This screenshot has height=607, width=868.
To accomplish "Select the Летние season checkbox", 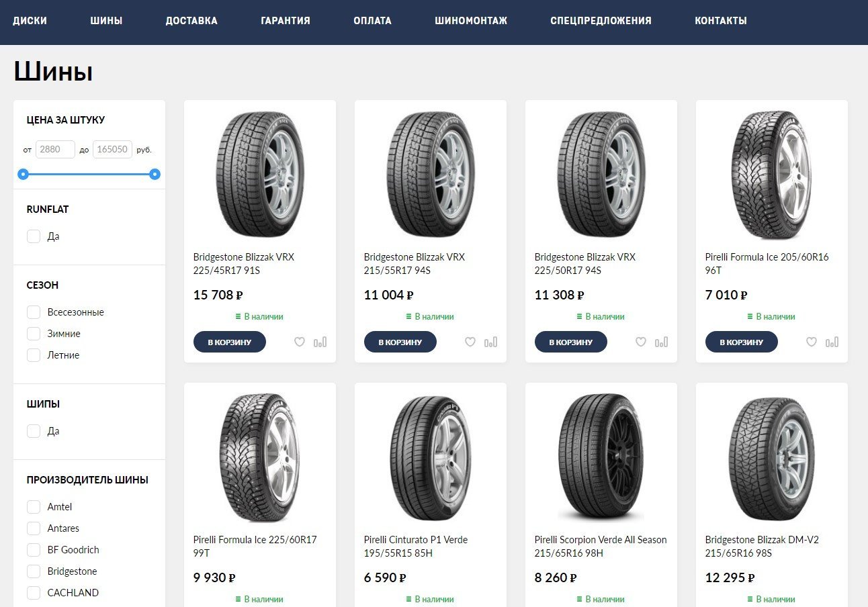I will pos(34,355).
